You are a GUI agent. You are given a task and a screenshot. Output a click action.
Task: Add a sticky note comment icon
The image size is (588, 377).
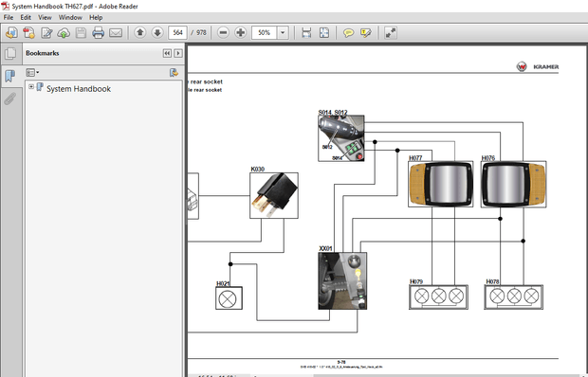pos(348,33)
